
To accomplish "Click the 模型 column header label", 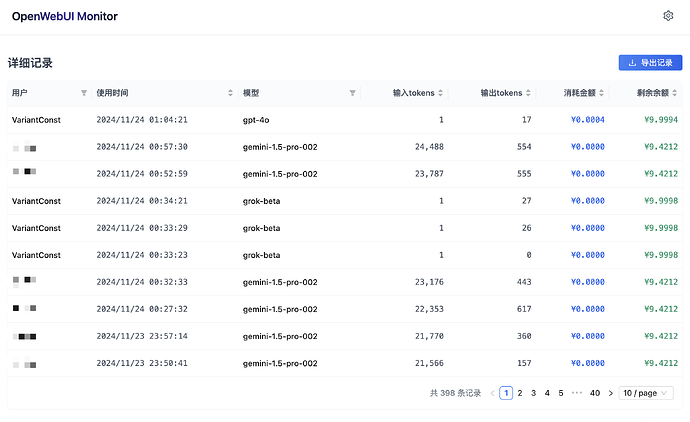I will [x=251, y=93].
